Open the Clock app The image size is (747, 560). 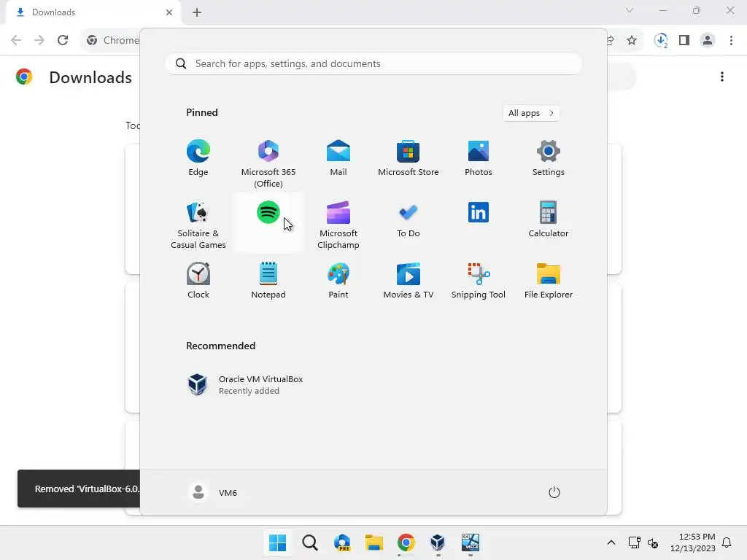click(198, 281)
